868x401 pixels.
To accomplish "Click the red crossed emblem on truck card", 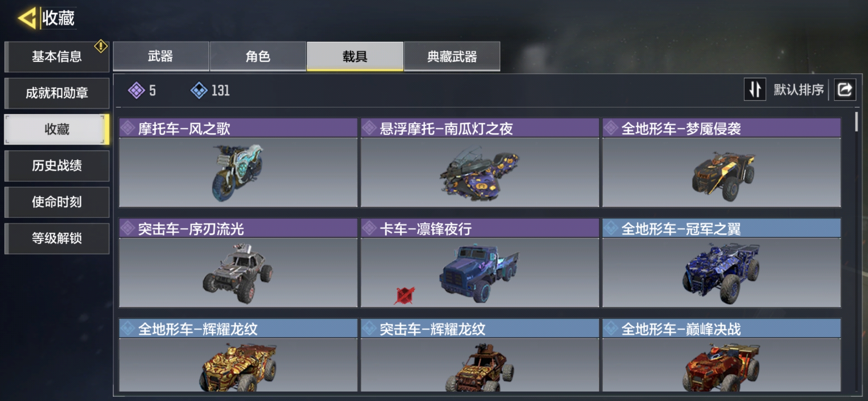I will click(x=405, y=296).
